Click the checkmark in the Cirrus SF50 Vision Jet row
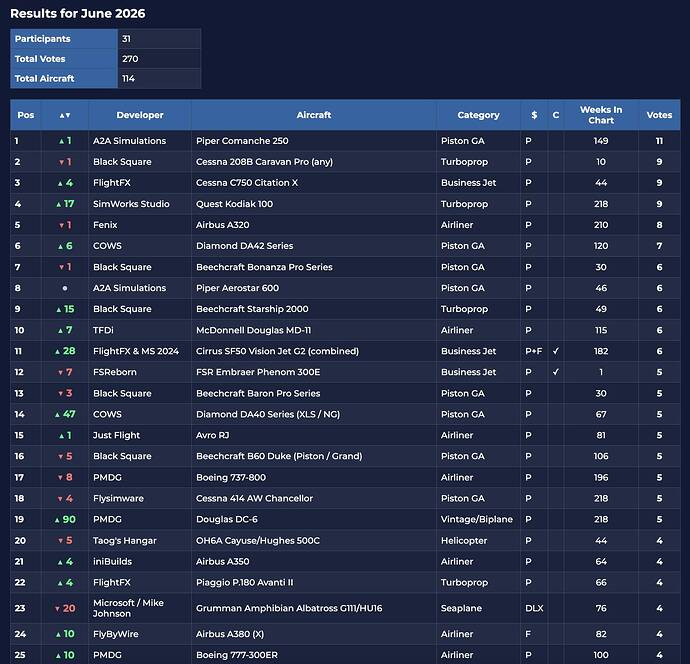The width and height of the screenshot is (690, 664). [556, 351]
